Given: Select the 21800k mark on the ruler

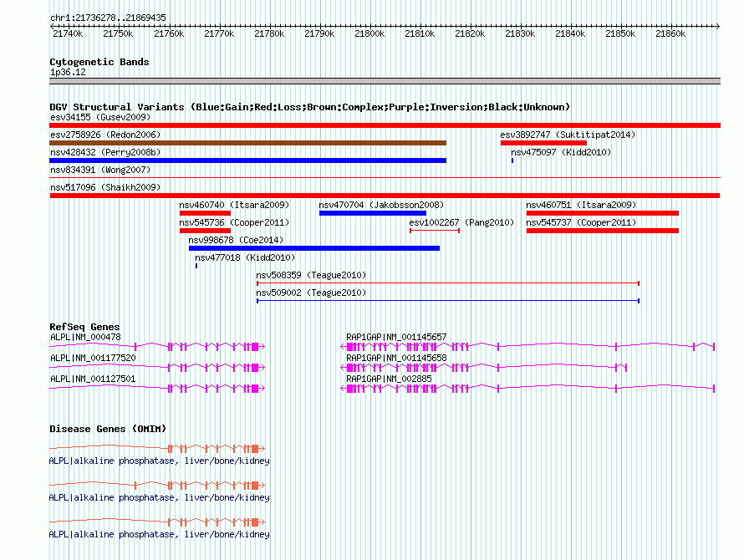Looking at the screenshot, I should (369, 33).
